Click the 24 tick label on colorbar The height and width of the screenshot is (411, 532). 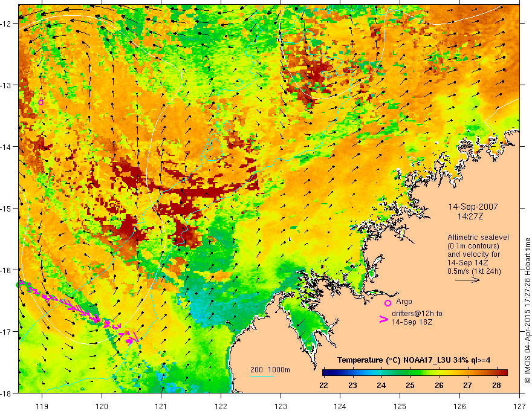coord(381,385)
